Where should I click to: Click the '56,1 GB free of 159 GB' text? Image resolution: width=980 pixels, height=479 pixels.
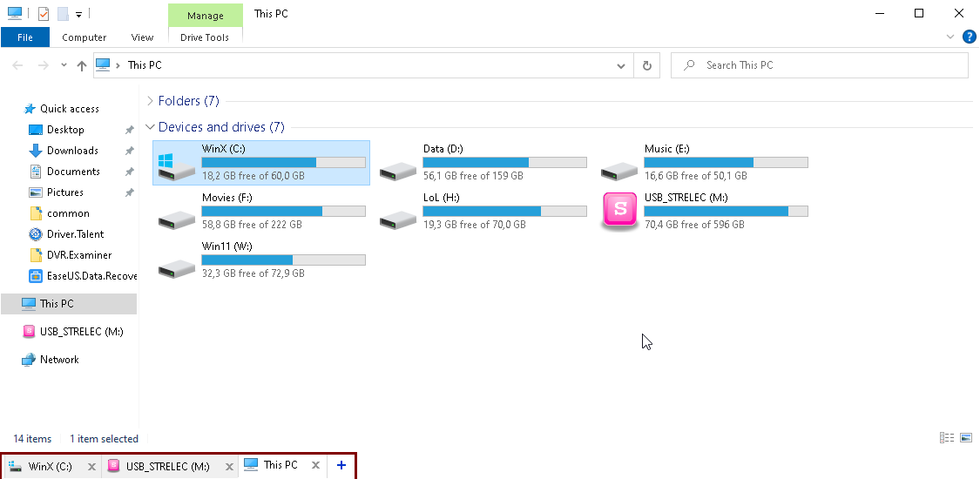click(x=473, y=176)
